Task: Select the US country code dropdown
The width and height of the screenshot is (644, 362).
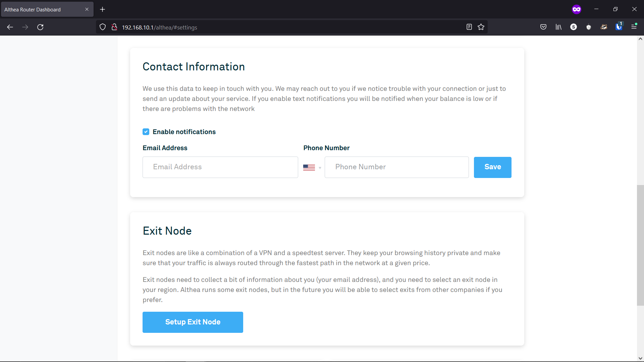Action: click(313, 167)
